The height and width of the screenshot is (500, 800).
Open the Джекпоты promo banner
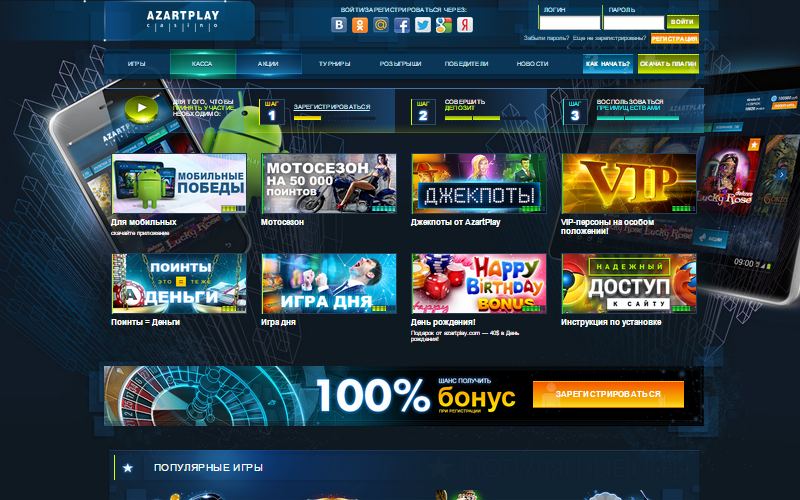pos(479,183)
